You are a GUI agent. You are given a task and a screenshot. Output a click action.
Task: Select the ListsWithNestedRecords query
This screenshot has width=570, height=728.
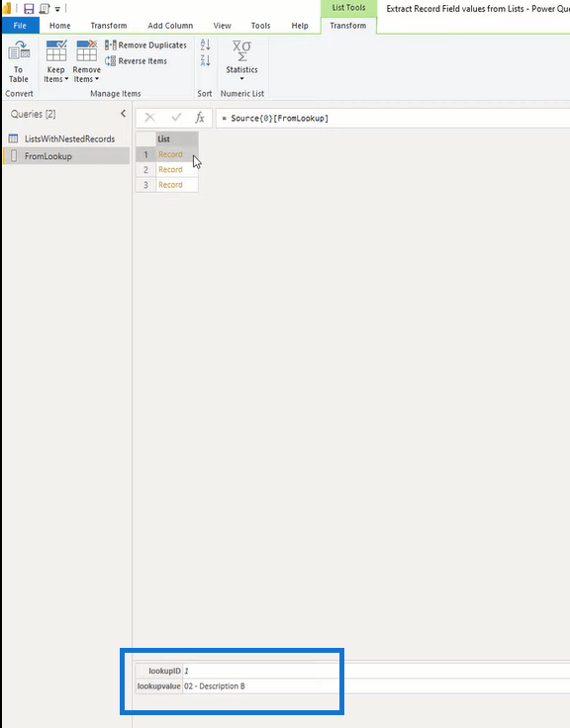click(66, 138)
